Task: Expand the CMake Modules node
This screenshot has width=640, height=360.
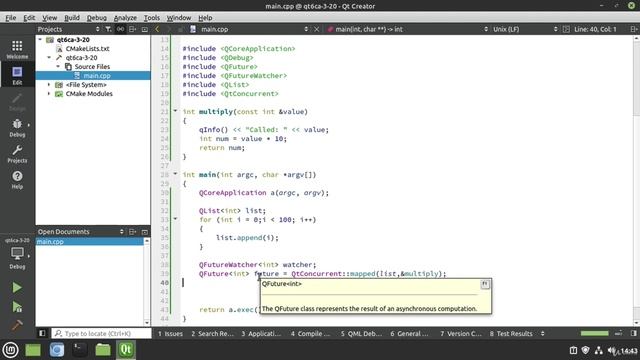Action: pos(49,93)
